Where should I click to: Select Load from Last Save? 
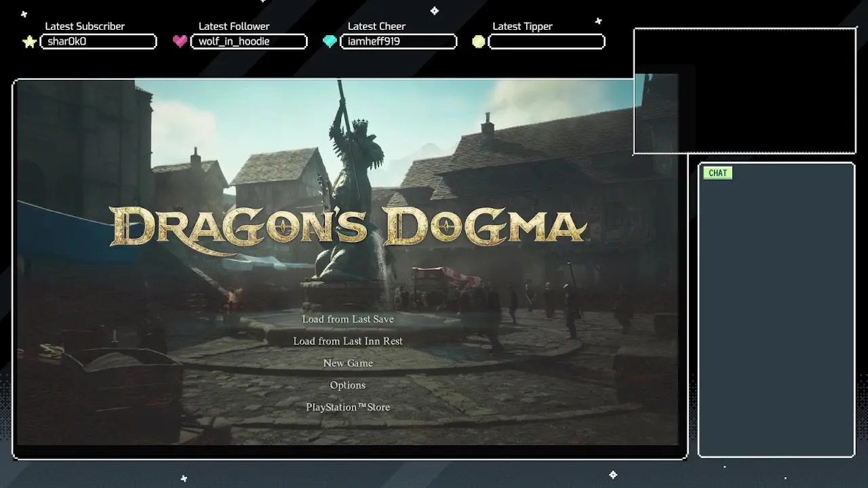click(x=348, y=319)
